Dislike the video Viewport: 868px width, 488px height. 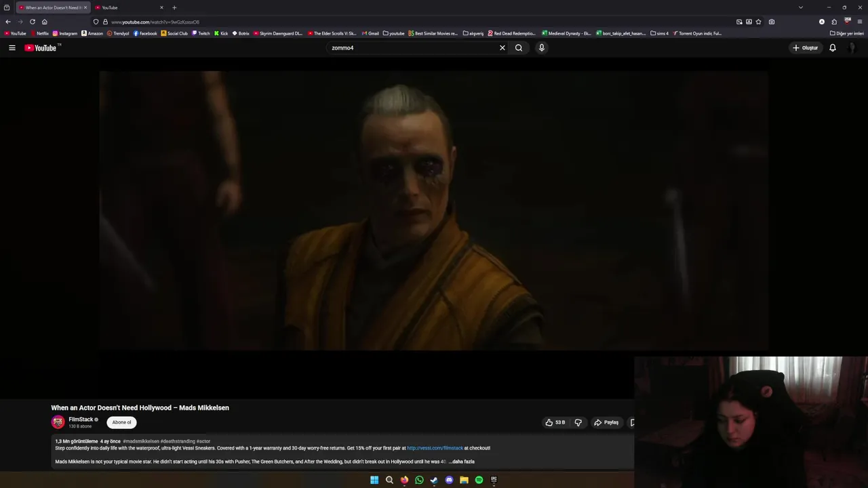click(x=578, y=422)
